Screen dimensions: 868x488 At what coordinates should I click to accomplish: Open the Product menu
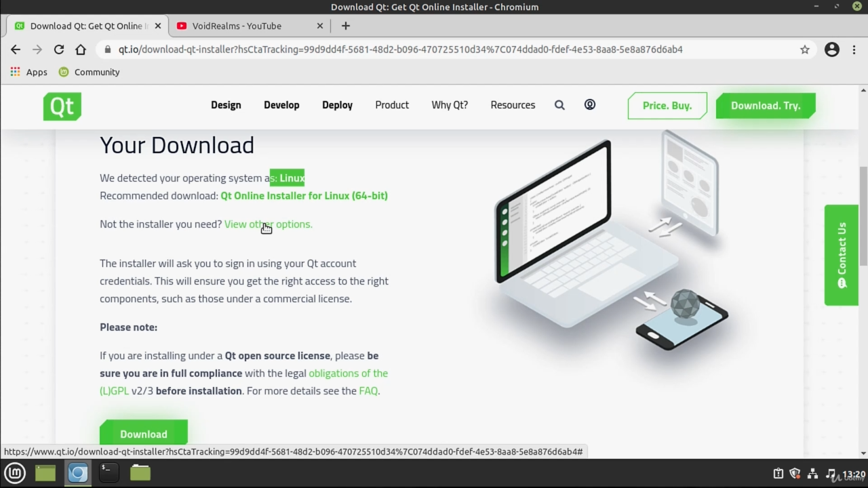(392, 105)
